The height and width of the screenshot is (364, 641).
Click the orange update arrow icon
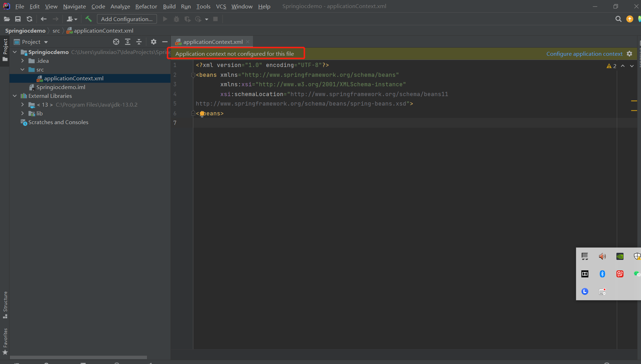pos(630,19)
